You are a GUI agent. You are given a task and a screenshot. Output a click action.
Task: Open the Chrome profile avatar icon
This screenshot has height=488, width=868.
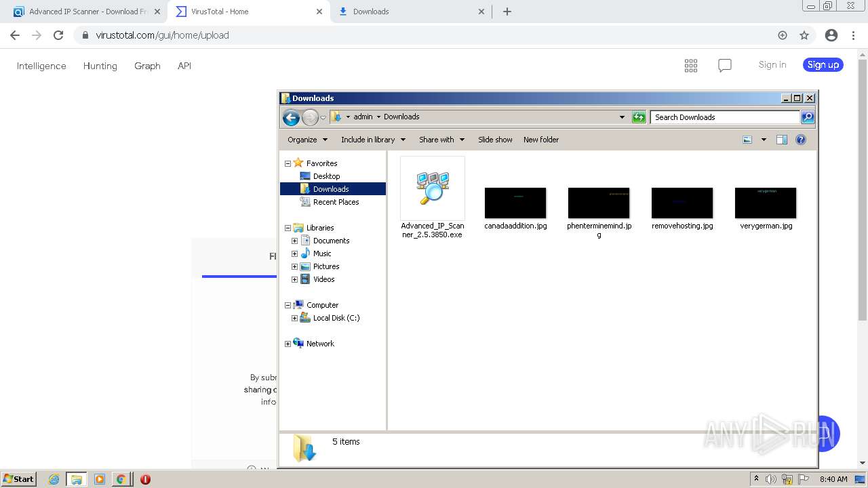click(831, 35)
